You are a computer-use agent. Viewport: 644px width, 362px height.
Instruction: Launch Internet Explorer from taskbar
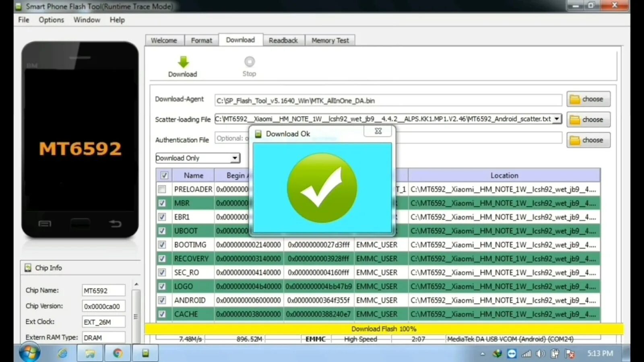click(63, 353)
